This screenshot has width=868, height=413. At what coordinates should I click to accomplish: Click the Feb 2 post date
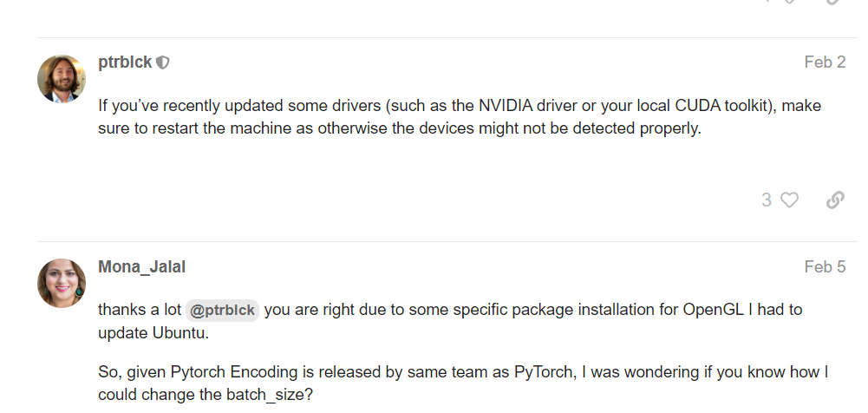(x=825, y=62)
